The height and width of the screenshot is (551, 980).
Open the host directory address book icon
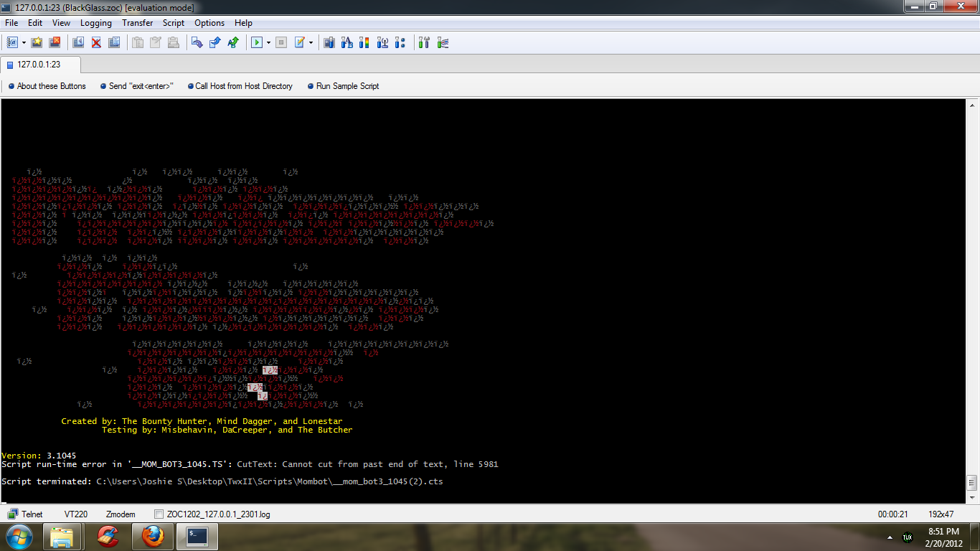[11, 43]
